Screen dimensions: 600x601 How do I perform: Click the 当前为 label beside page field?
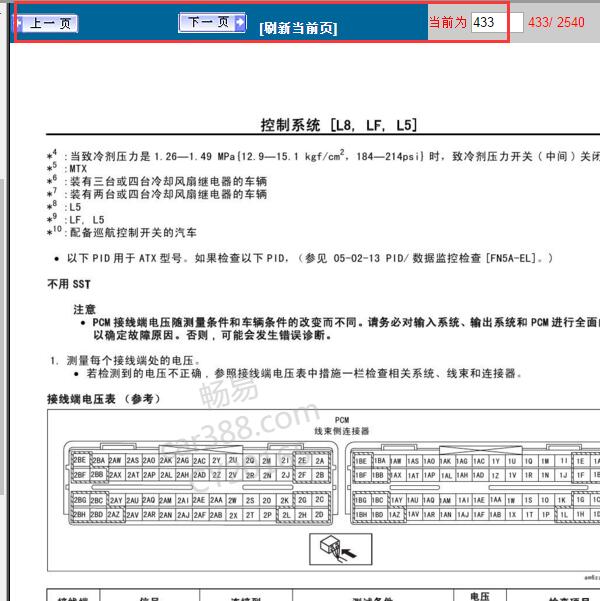[x=447, y=22]
